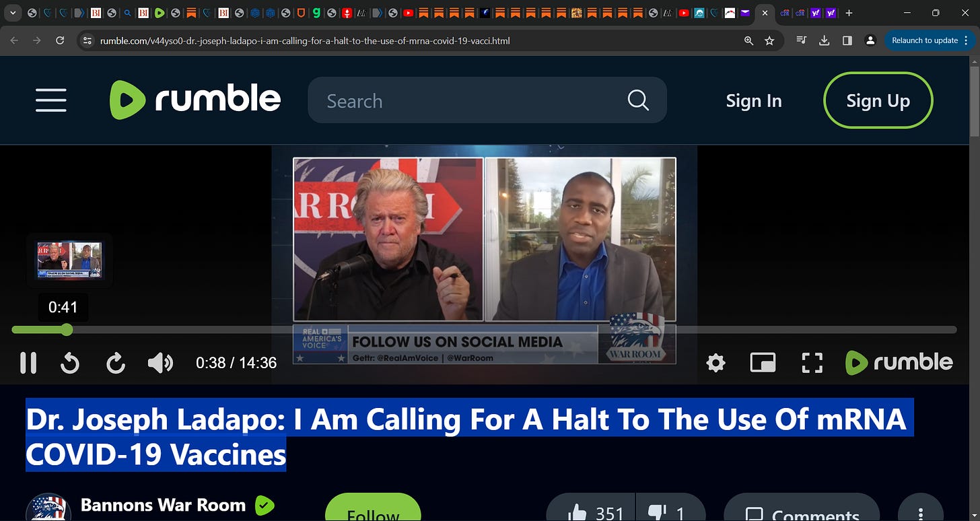View site information icon beside the URL
Screen dimensions: 980x521
point(87,40)
